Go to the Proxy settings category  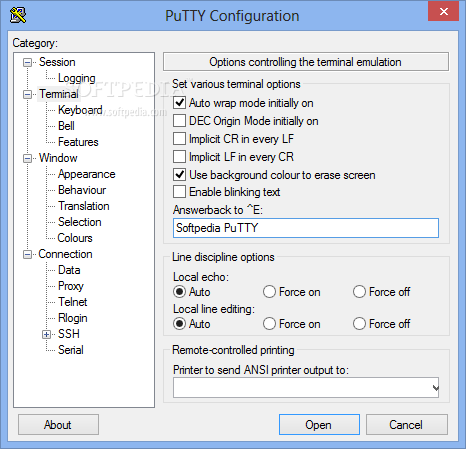click(71, 286)
